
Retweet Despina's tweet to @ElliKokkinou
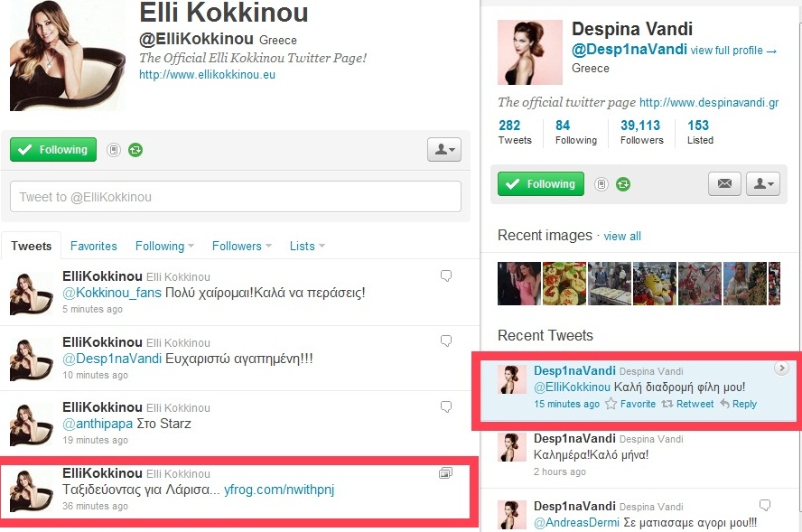pyautogui.click(x=687, y=404)
